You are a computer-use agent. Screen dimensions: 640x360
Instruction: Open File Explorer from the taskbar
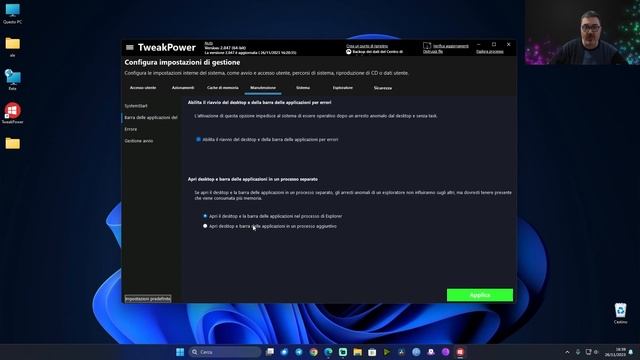[358, 352]
